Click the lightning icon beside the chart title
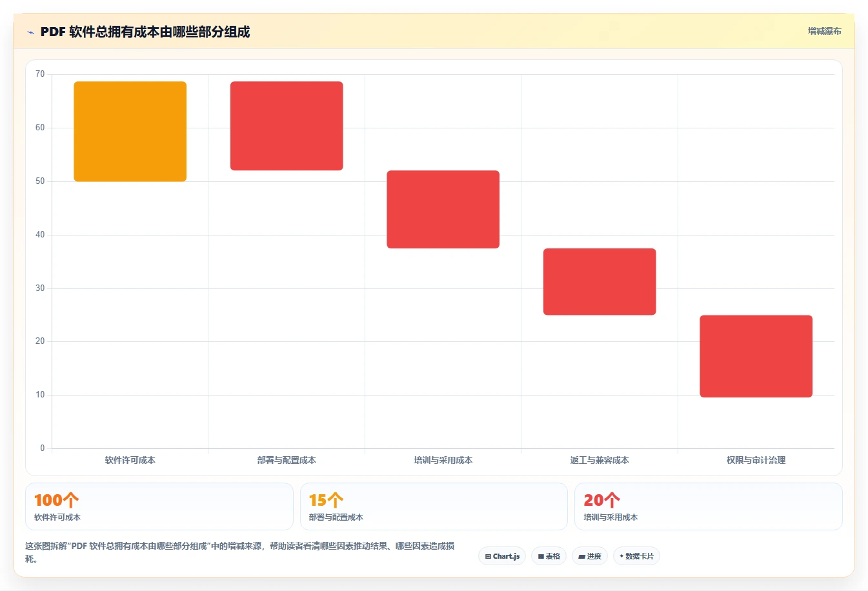Screen dimensions: 868x591 click(30, 32)
